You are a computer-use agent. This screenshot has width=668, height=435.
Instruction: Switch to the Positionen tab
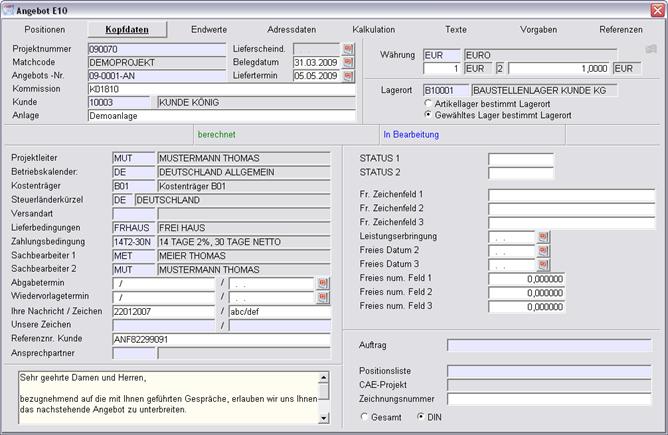[44, 30]
